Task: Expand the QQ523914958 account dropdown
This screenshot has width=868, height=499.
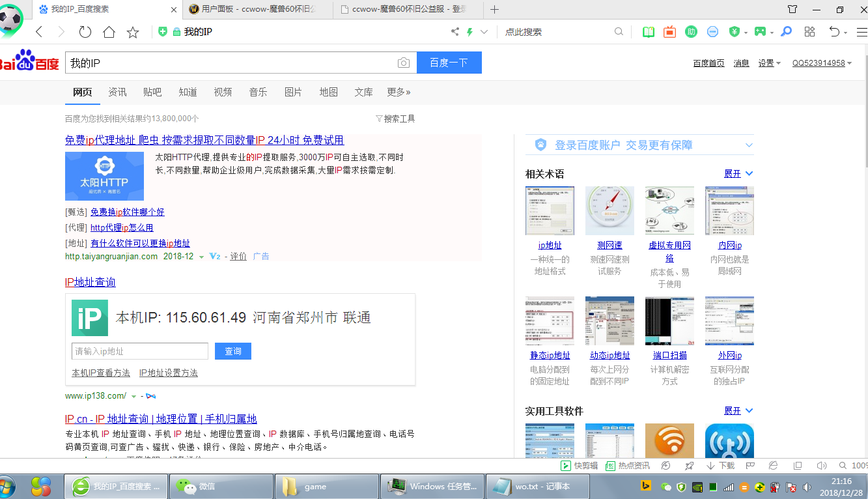Action: [x=822, y=63]
